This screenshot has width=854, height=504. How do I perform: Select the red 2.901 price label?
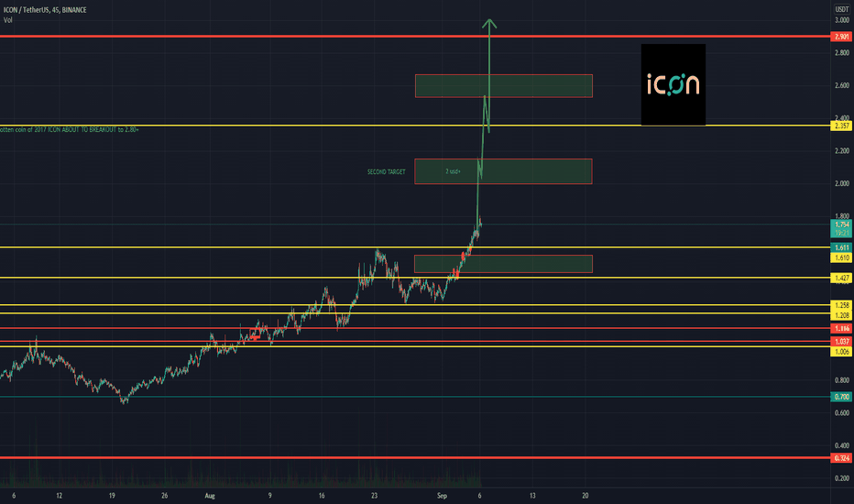(841, 37)
